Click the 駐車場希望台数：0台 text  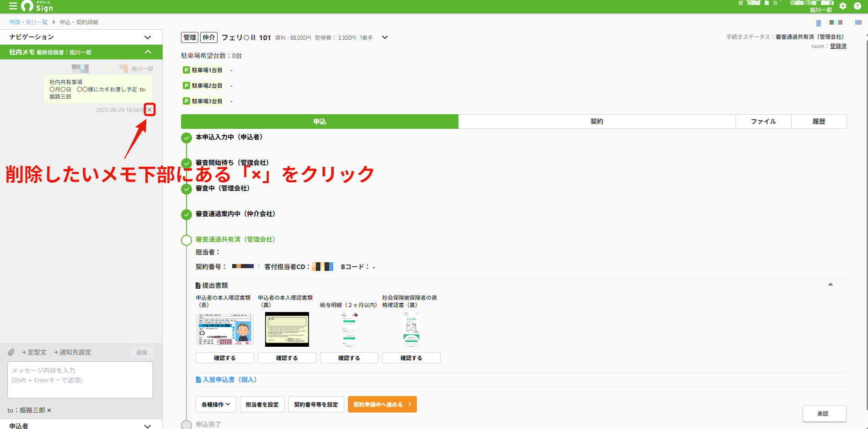(211, 56)
